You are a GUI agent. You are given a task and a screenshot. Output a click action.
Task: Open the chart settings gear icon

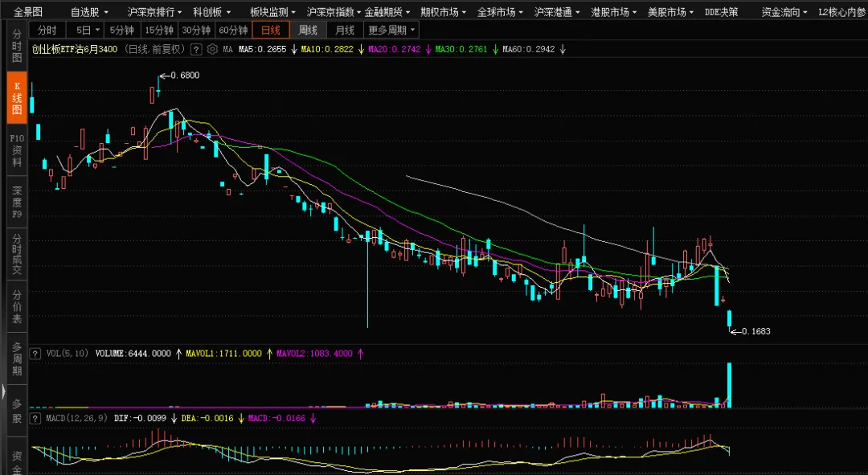coord(212,49)
